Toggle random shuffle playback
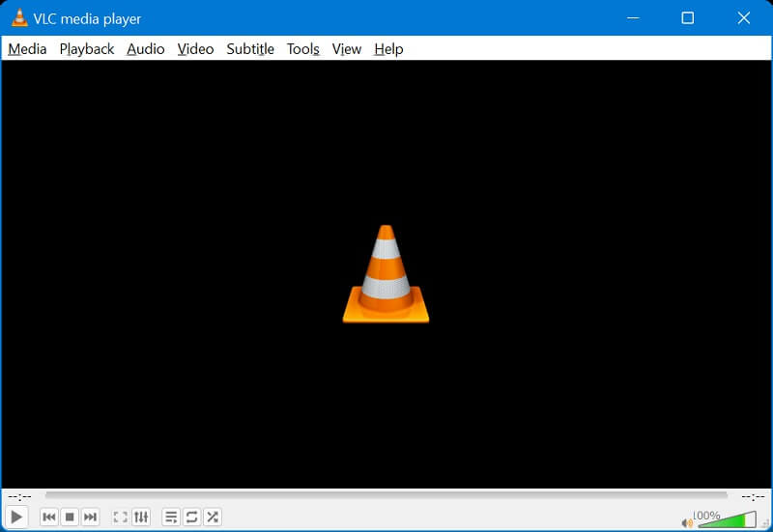This screenshot has width=773, height=532. tap(213, 517)
